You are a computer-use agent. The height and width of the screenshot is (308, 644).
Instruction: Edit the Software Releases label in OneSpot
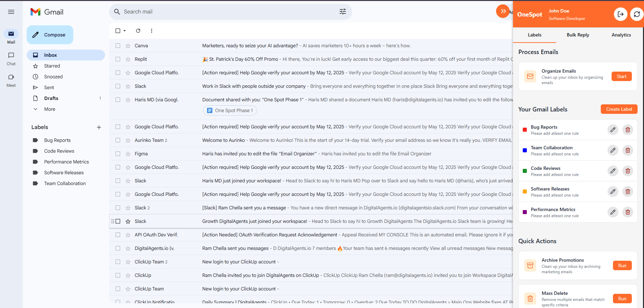click(613, 191)
